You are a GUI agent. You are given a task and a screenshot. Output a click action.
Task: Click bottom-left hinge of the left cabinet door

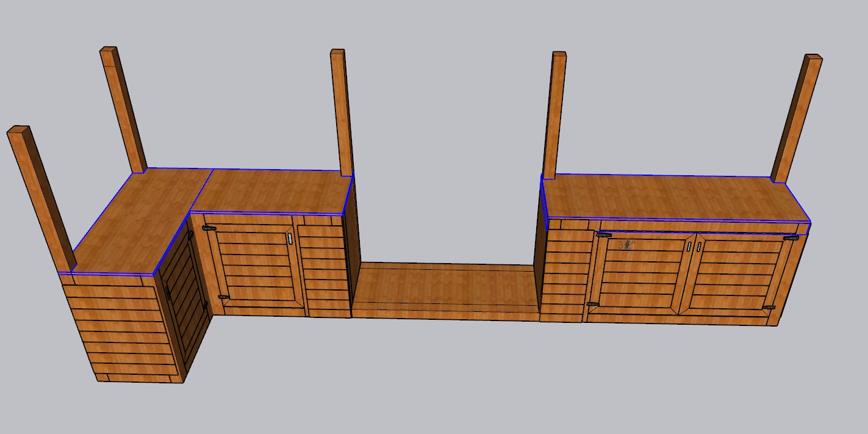(224, 297)
